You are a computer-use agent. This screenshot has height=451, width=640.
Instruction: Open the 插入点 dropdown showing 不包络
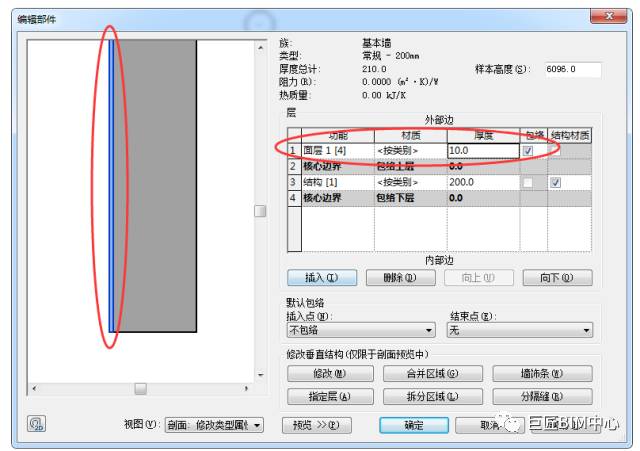(361, 330)
